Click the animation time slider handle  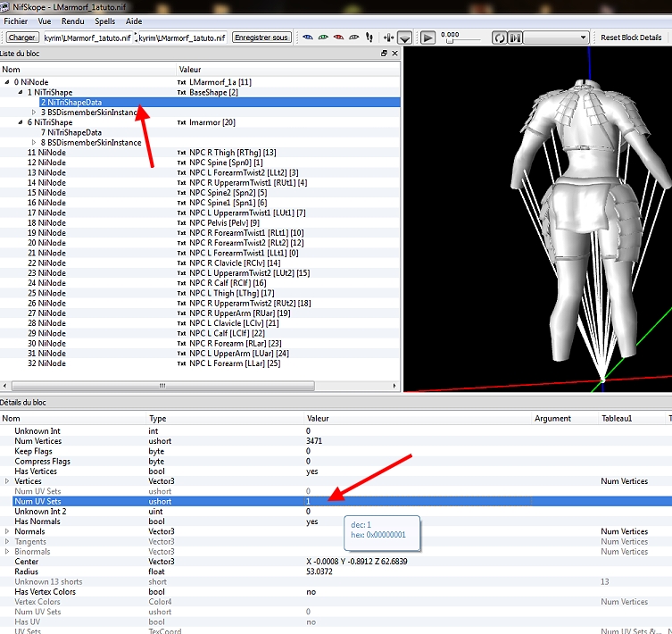click(450, 41)
